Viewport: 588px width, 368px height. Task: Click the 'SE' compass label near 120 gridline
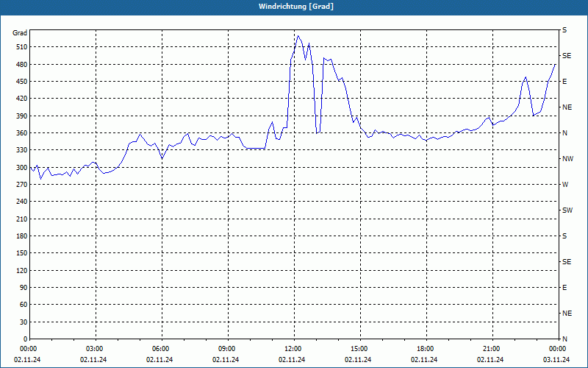pyautogui.click(x=567, y=262)
